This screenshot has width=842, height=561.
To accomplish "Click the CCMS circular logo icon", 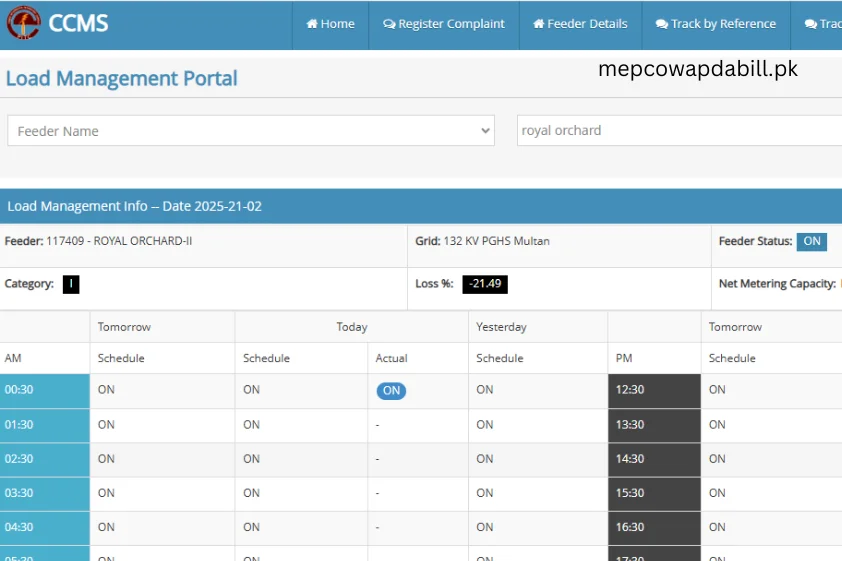I will [x=24, y=23].
